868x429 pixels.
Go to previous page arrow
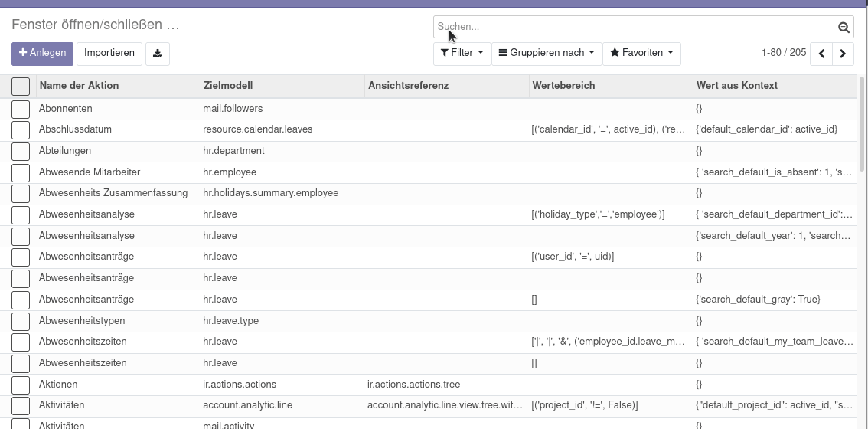click(x=821, y=54)
